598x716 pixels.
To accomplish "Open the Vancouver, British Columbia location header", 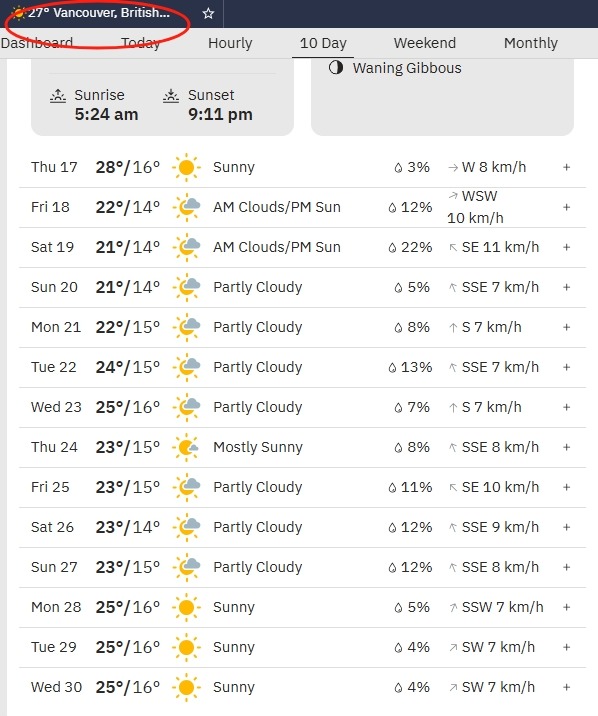I will tap(99, 13).
